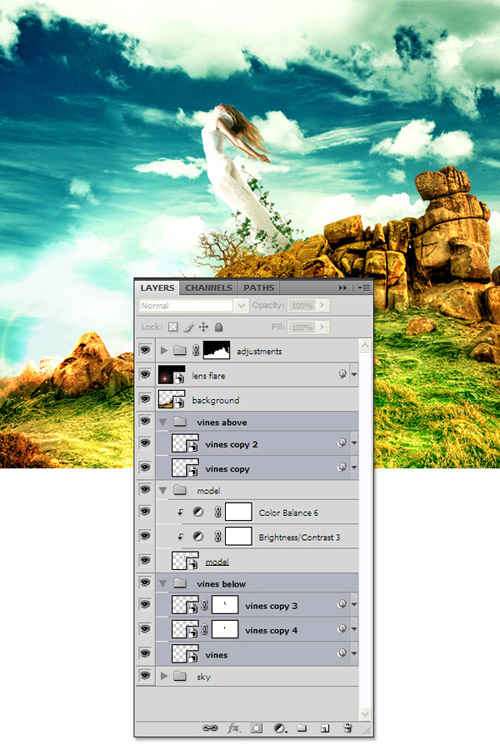Collapse the model group
The width and height of the screenshot is (500, 745).
pyautogui.click(x=163, y=490)
